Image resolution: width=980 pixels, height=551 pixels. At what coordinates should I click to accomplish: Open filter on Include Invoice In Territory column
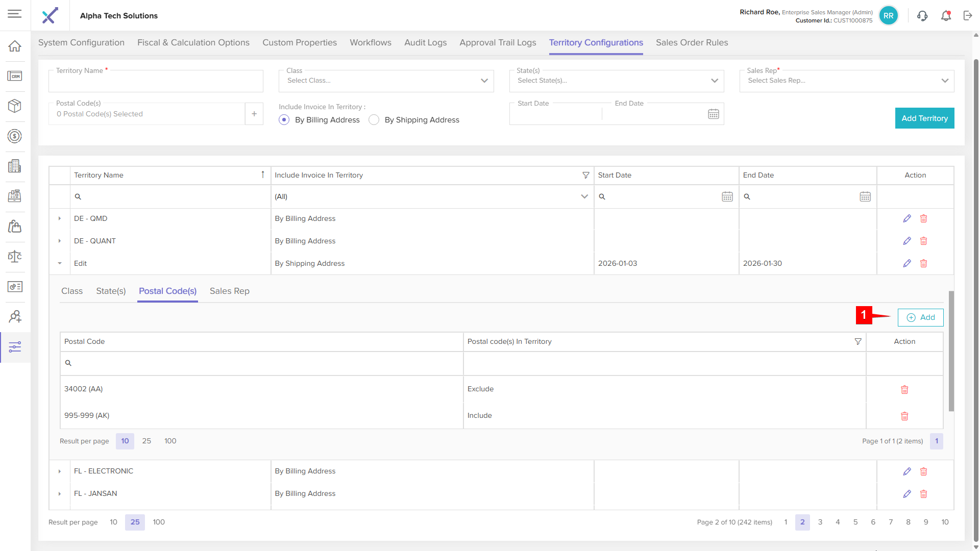point(586,175)
